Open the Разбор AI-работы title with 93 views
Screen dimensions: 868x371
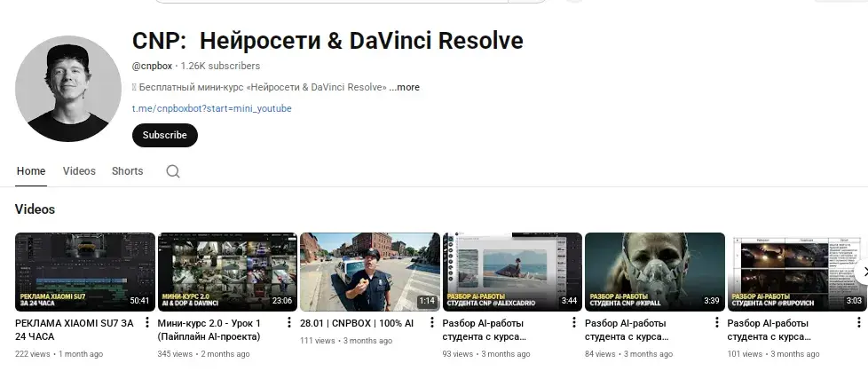pyautogui.click(x=484, y=329)
